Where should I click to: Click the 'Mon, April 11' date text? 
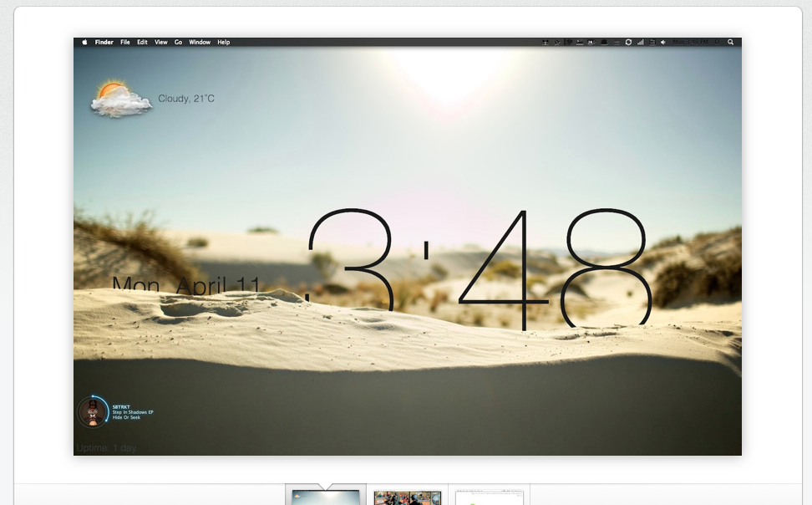click(x=185, y=286)
